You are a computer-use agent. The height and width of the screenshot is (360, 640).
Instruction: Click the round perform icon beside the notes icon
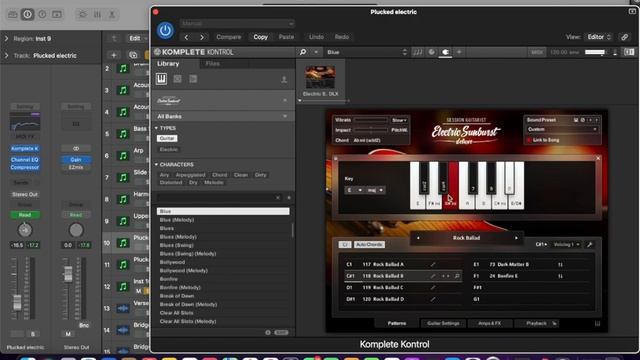click(x=431, y=52)
